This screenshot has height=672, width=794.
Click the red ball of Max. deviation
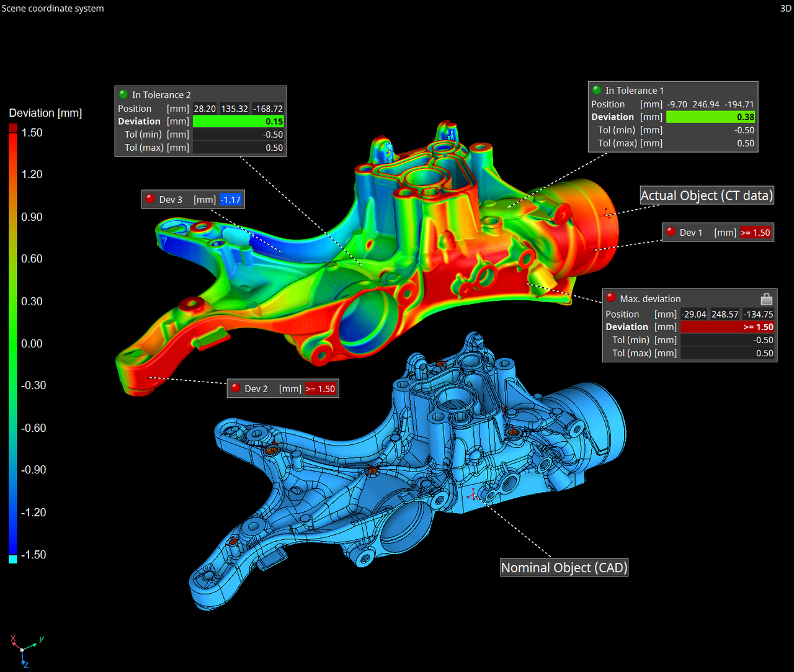tap(611, 298)
